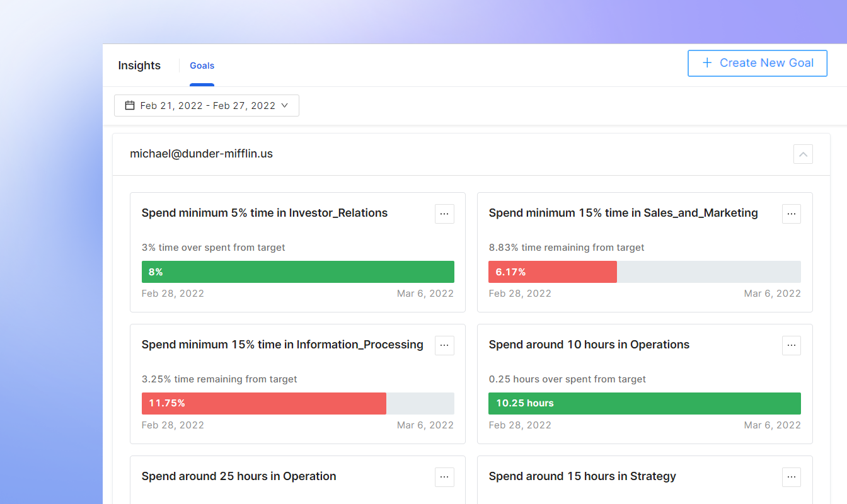Click Mar 6, 2022 date in Information_Processing card
The height and width of the screenshot is (504, 847).
(x=425, y=425)
